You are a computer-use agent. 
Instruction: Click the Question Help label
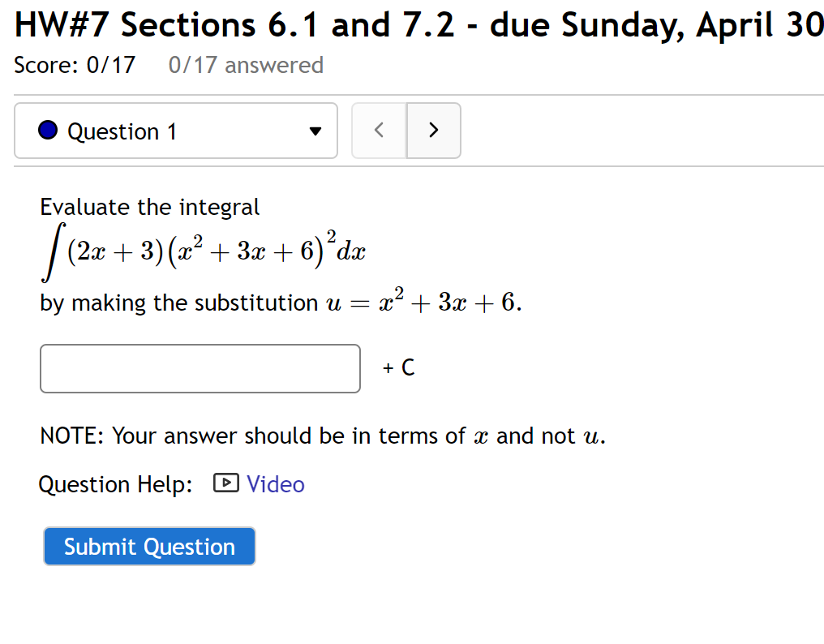pyautogui.click(x=117, y=483)
